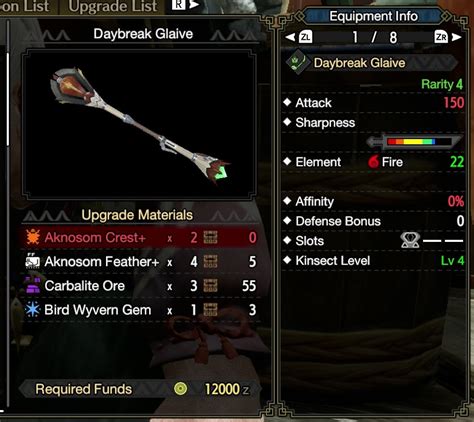Click the decoration slot gem icon
This screenshot has width=474, height=422.
click(410, 240)
